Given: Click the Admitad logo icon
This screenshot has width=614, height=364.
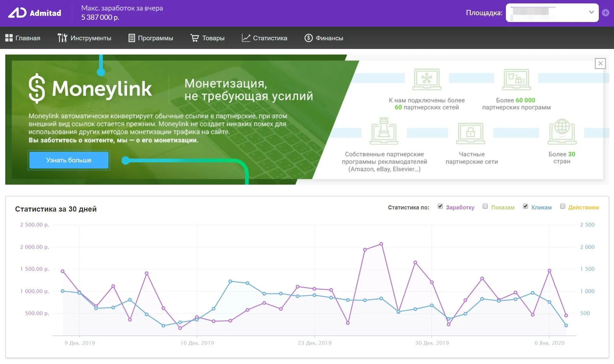Looking at the screenshot, I should [x=17, y=13].
